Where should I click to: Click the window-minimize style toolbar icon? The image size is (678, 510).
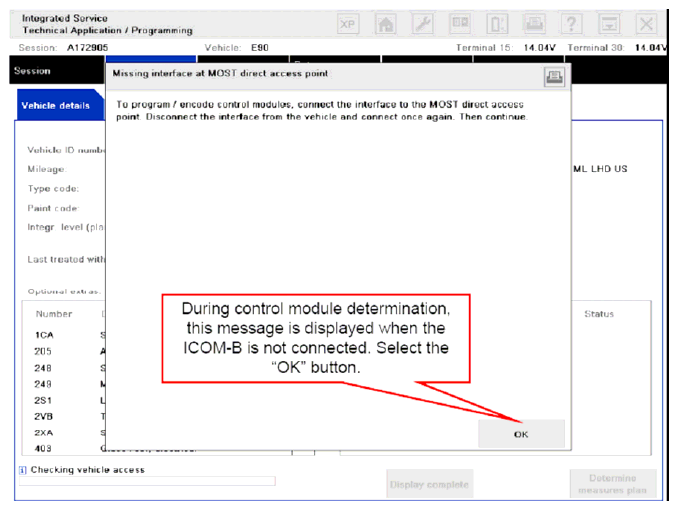pyautogui.click(x=609, y=24)
